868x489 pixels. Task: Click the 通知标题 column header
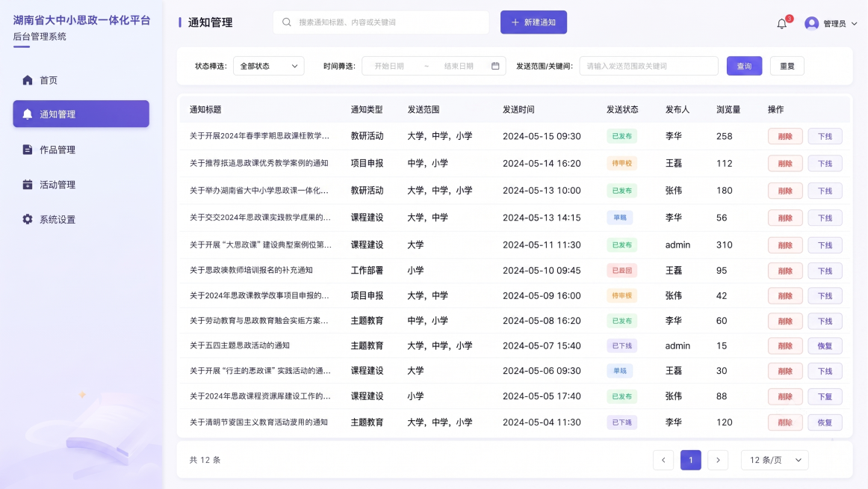tap(205, 110)
